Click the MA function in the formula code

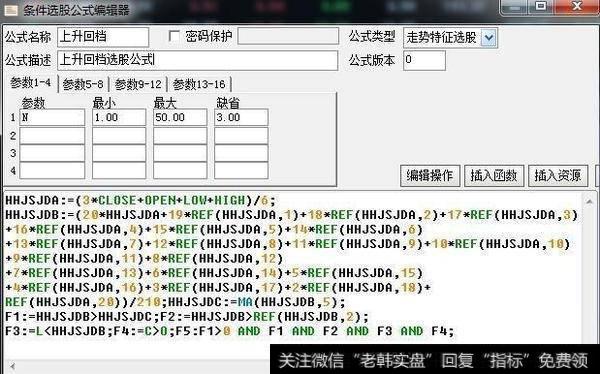click(x=245, y=302)
